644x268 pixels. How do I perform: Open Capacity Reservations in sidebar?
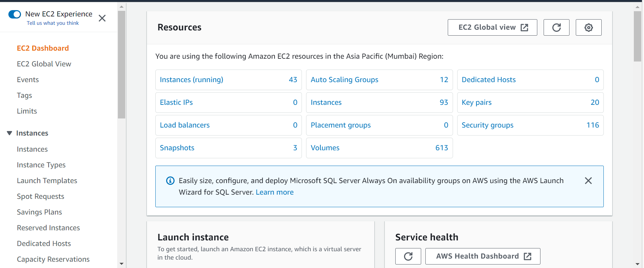tap(53, 259)
